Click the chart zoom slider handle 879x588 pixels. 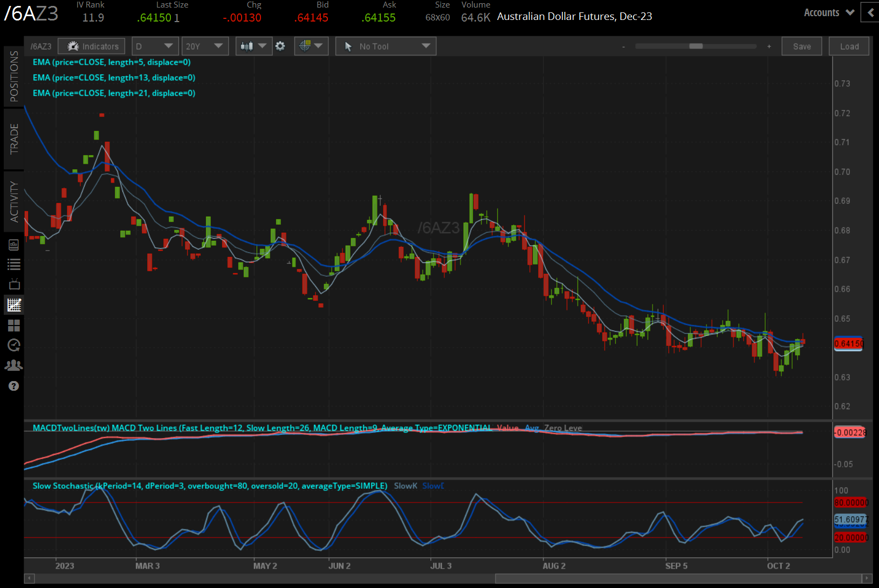pyautogui.click(x=696, y=46)
